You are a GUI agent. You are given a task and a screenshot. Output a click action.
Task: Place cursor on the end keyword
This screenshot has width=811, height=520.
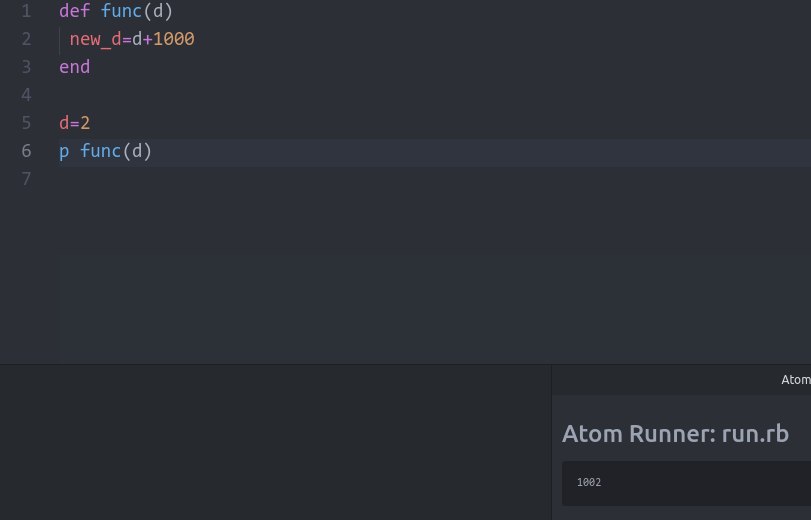pyautogui.click(x=74, y=67)
